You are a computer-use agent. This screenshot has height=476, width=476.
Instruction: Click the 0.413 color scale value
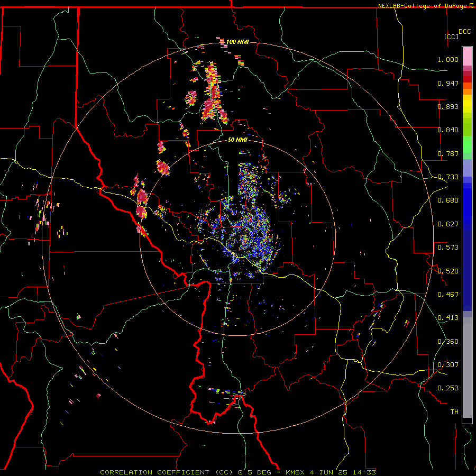pos(448,318)
